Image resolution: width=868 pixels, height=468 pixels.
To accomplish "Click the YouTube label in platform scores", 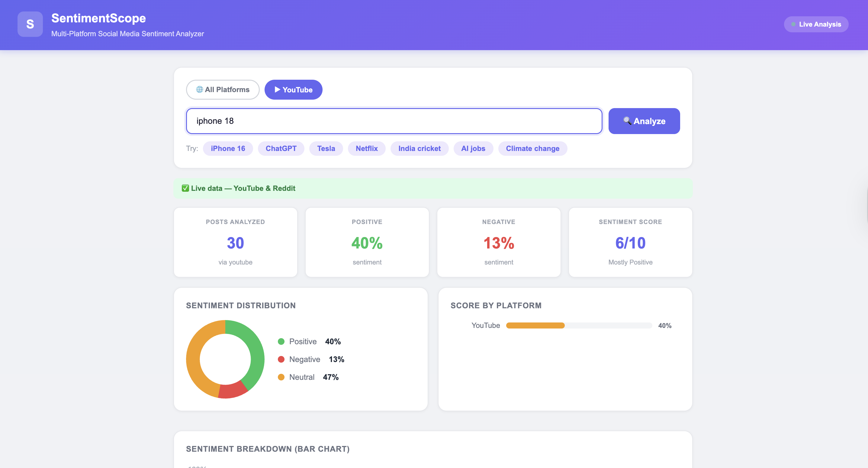I will [486, 325].
